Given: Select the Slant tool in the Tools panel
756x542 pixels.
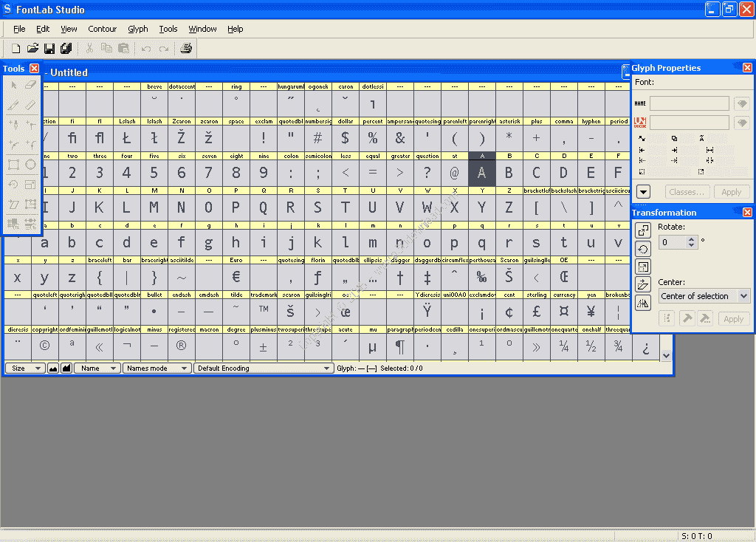Looking at the screenshot, I should pyautogui.click(x=13, y=205).
